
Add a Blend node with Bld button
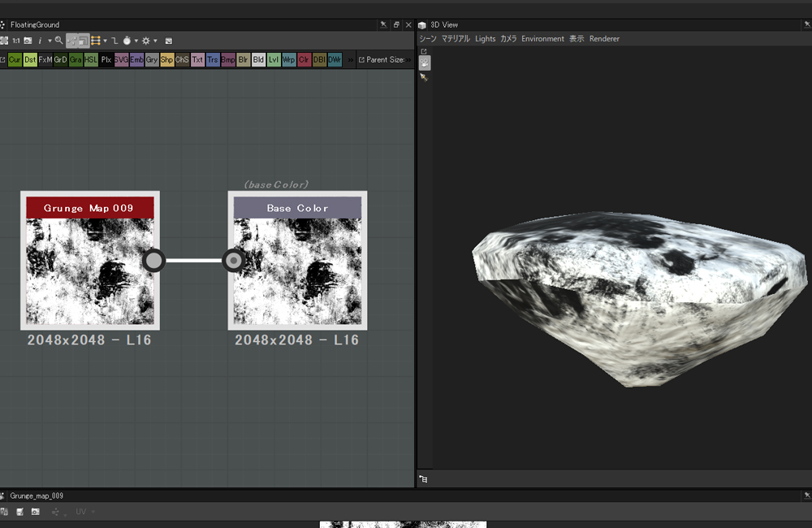258,59
